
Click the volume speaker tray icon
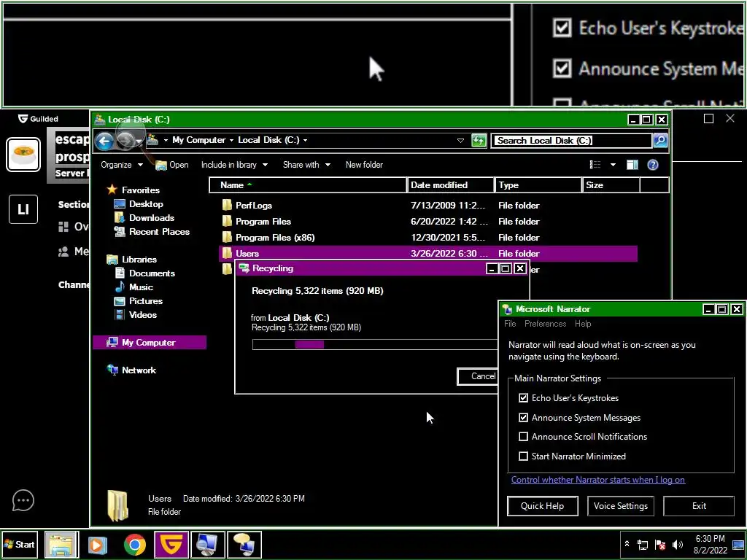(677, 544)
